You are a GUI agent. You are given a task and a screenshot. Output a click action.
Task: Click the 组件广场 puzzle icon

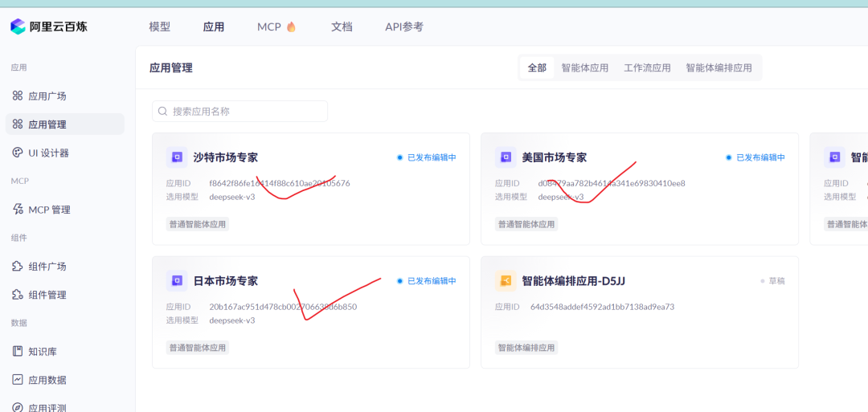[17, 266]
